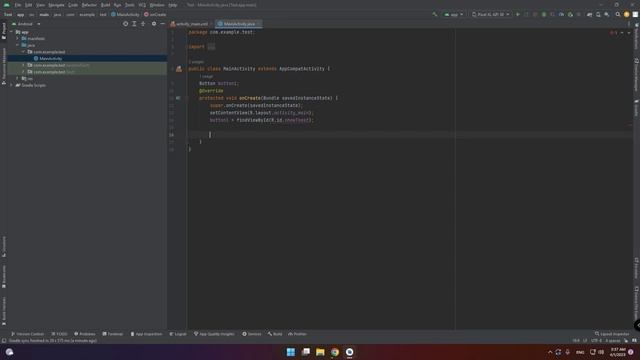Open the Build menu
This screenshot has height=360, width=640.
105,5
